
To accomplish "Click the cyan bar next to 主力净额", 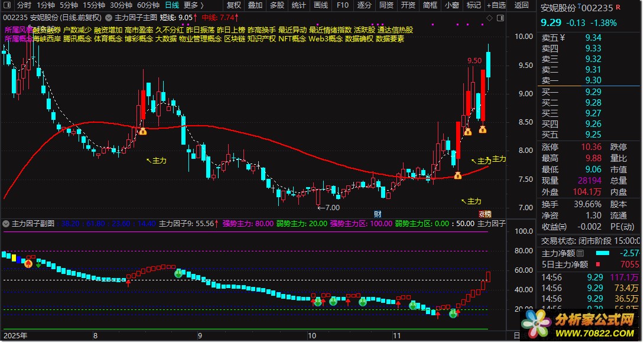I will (x=603, y=253).
